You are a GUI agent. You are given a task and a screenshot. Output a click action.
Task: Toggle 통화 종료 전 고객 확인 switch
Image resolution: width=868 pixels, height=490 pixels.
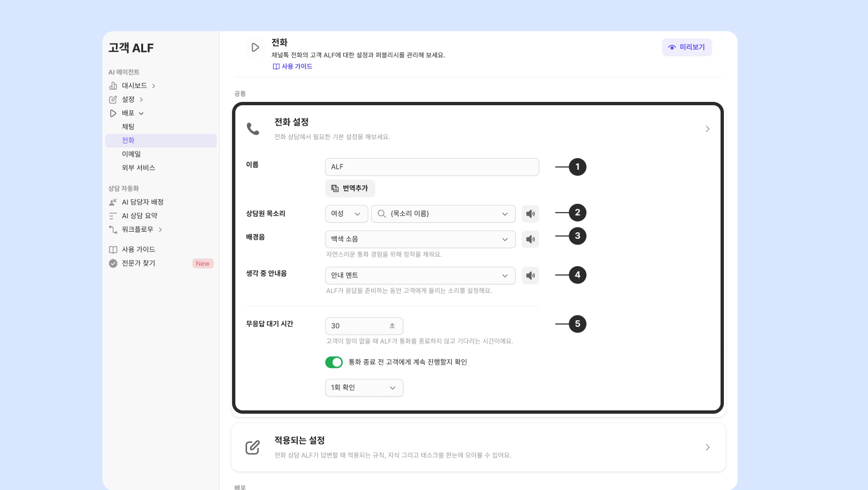334,362
